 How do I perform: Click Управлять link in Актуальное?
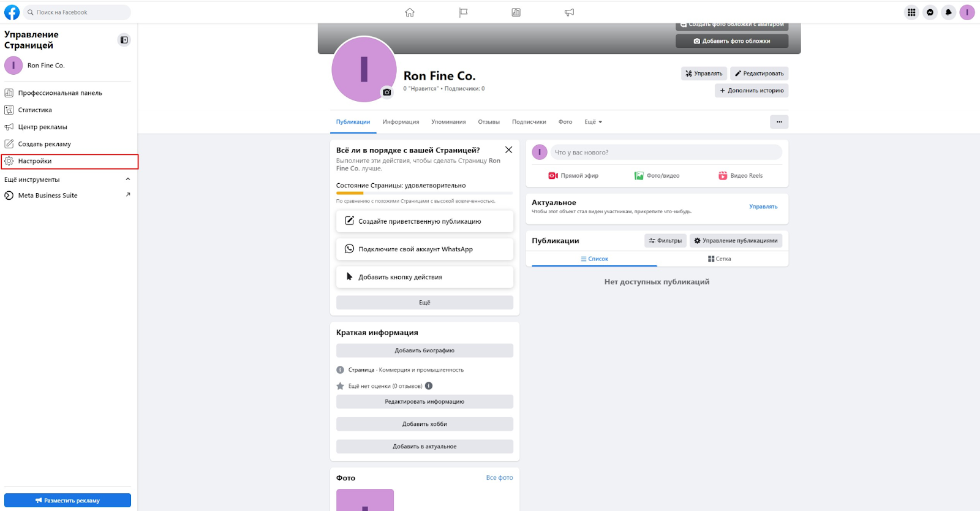(763, 206)
